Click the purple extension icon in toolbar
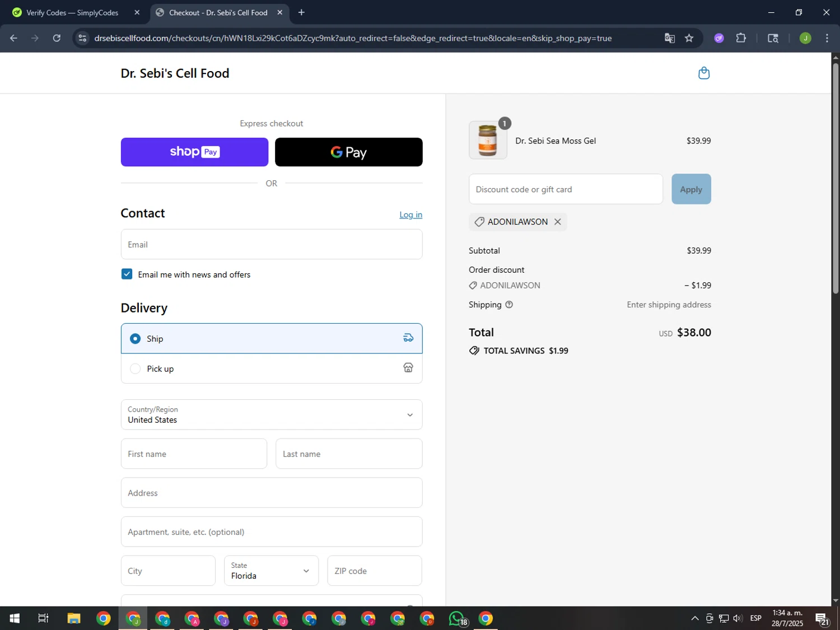 click(x=719, y=38)
